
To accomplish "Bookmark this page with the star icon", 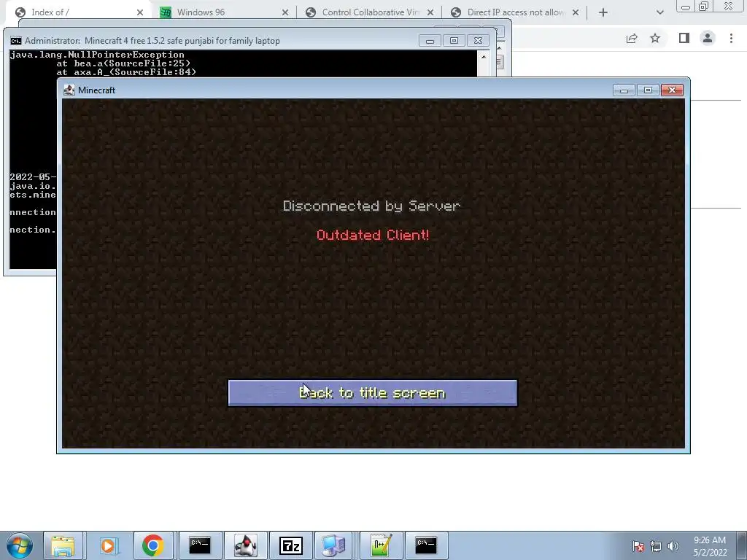I will click(x=656, y=38).
